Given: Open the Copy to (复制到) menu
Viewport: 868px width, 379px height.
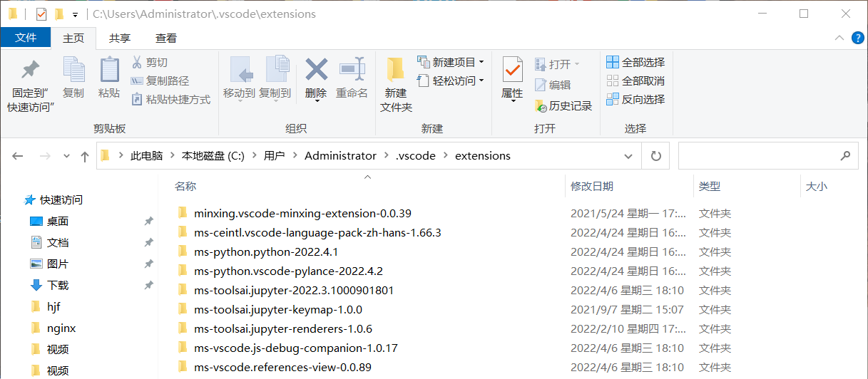Looking at the screenshot, I should tap(275, 78).
